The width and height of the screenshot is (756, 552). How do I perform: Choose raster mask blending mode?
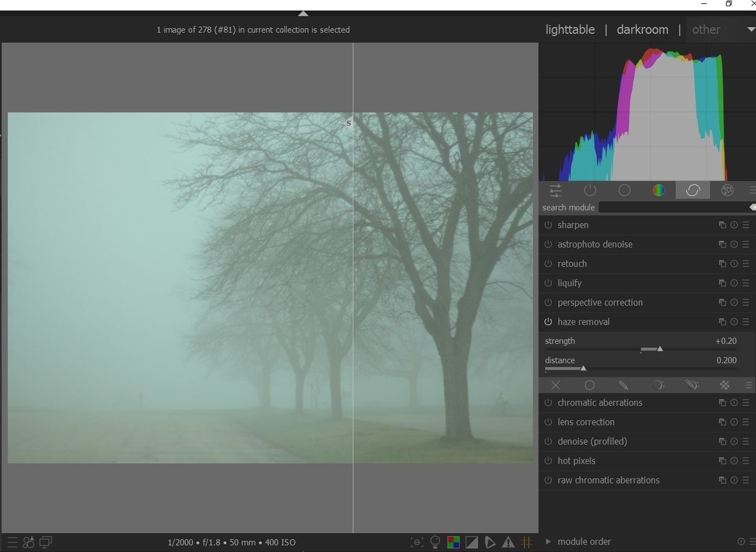724,385
